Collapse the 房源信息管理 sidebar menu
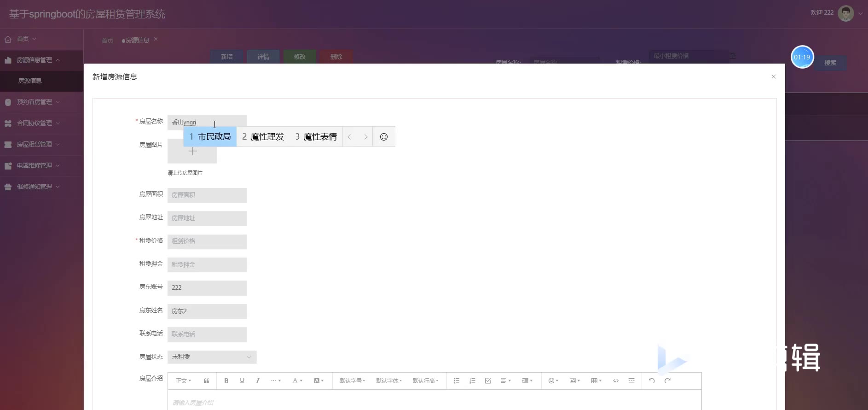This screenshot has height=410, width=868. click(x=41, y=60)
